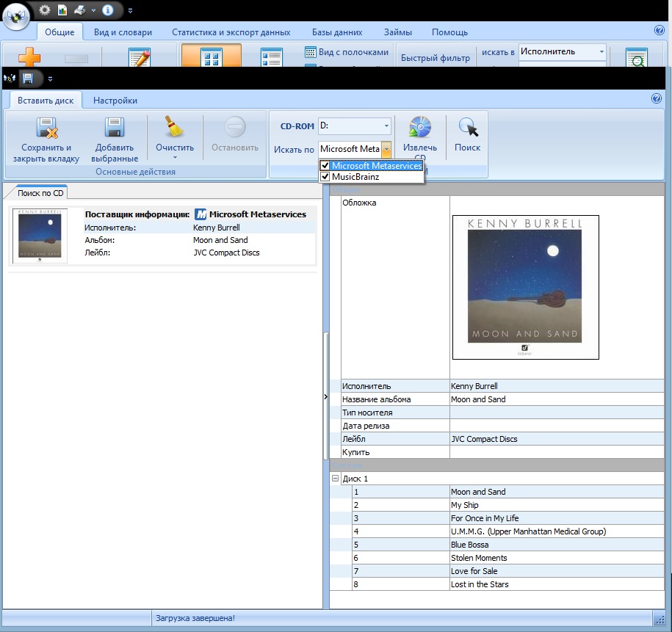Click the Название альбома value Moon and Sand
The image size is (672, 632).
(557, 399)
